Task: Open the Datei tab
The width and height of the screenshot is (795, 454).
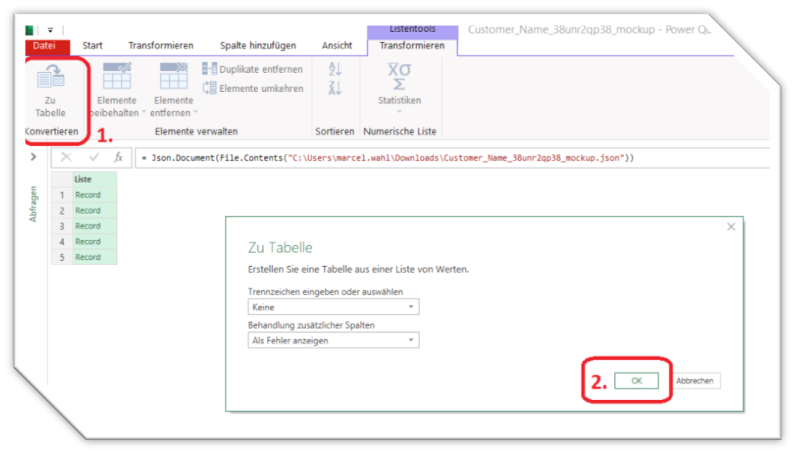Action: [44, 45]
